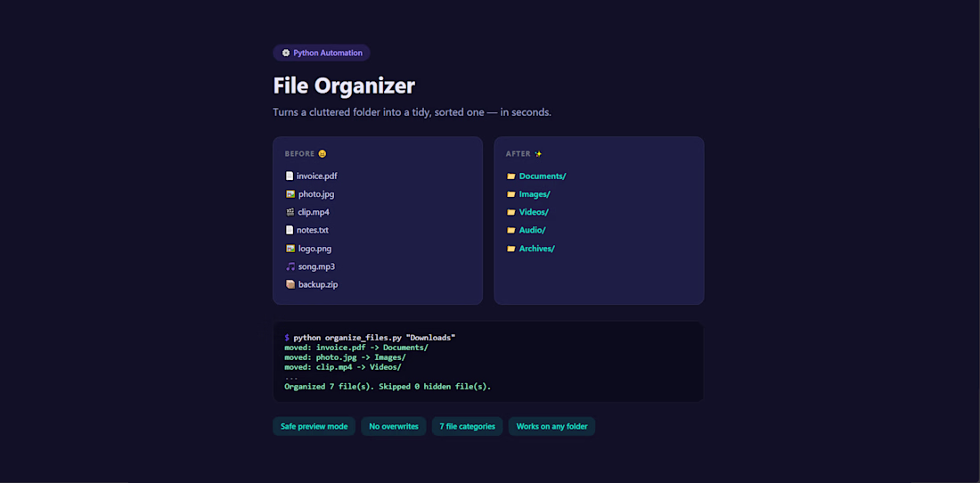Viewport: 980px width, 483px height.
Task: Click the Documents/ folder icon
Action: coord(511,176)
